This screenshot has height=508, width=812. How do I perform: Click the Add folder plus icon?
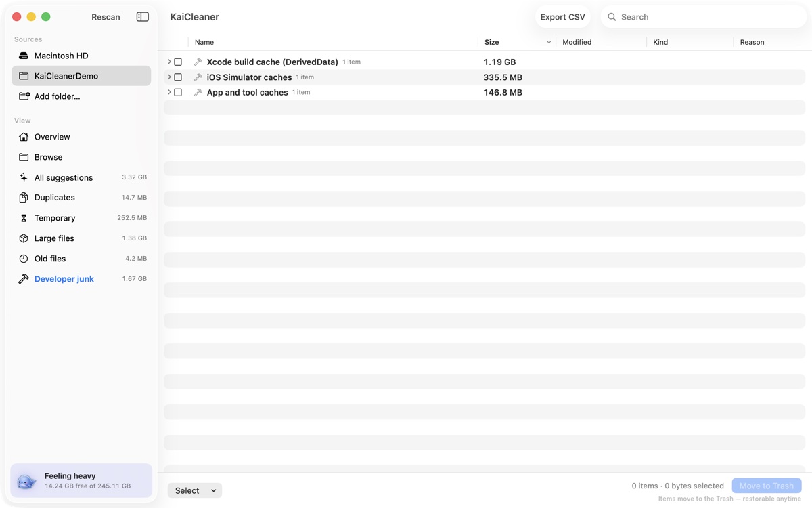[x=24, y=96]
